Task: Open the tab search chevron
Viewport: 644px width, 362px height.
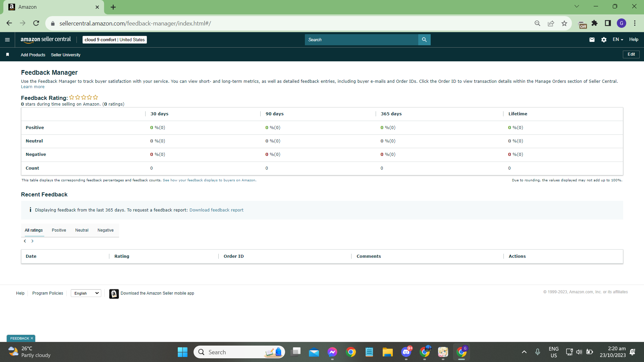Action: coord(577,6)
